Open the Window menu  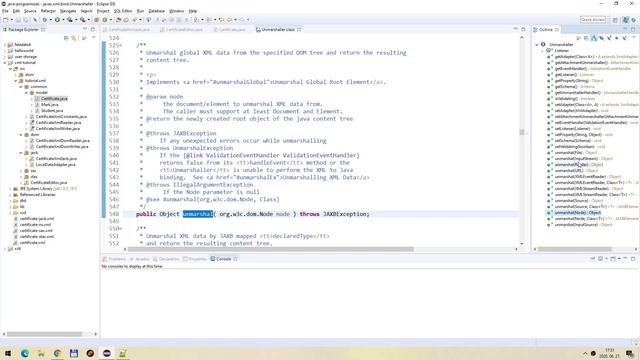click(x=176, y=11)
